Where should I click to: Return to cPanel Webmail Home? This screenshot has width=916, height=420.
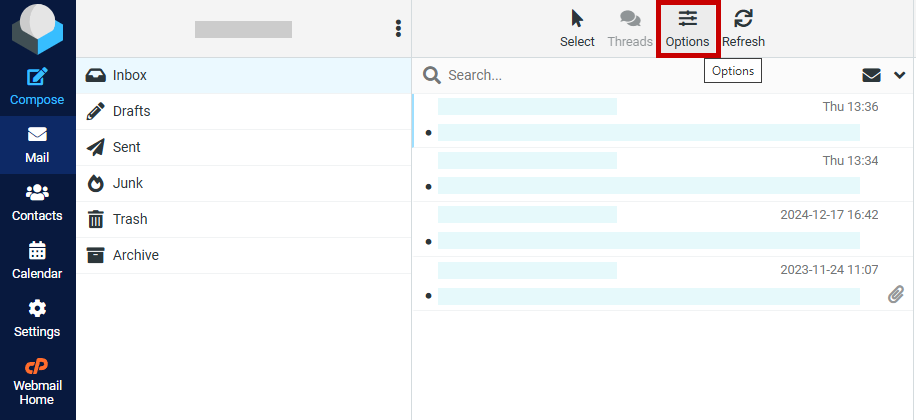tap(37, 383)
